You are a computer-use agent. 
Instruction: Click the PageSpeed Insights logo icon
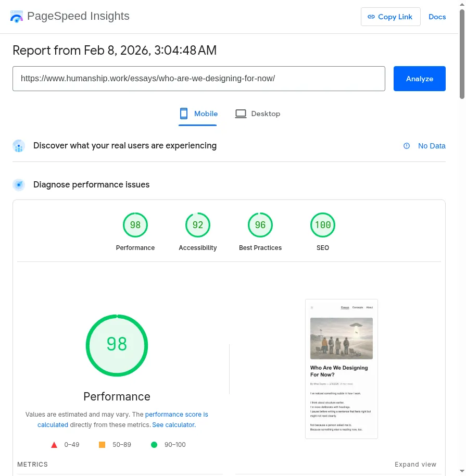[x=17, y=17]
